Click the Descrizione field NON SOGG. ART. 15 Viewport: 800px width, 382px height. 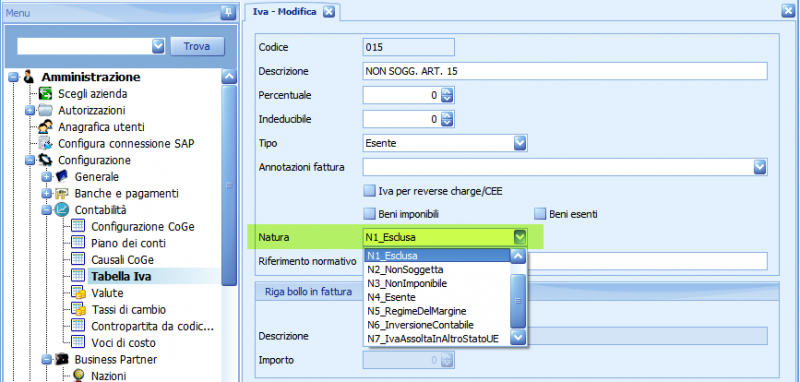[x=565, y=71]
